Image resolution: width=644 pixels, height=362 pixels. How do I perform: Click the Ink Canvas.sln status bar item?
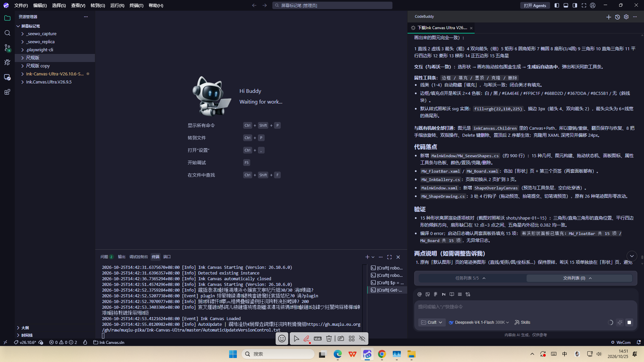[109, 343]
